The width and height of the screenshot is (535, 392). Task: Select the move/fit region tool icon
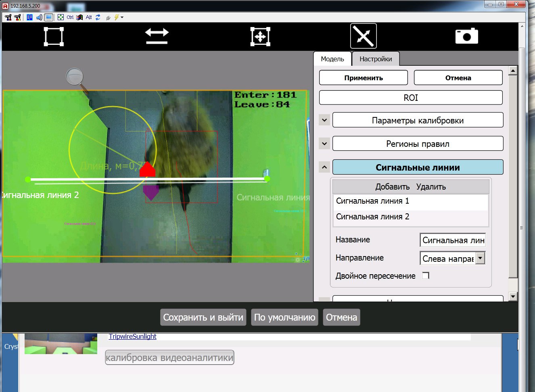pos(260,36)
